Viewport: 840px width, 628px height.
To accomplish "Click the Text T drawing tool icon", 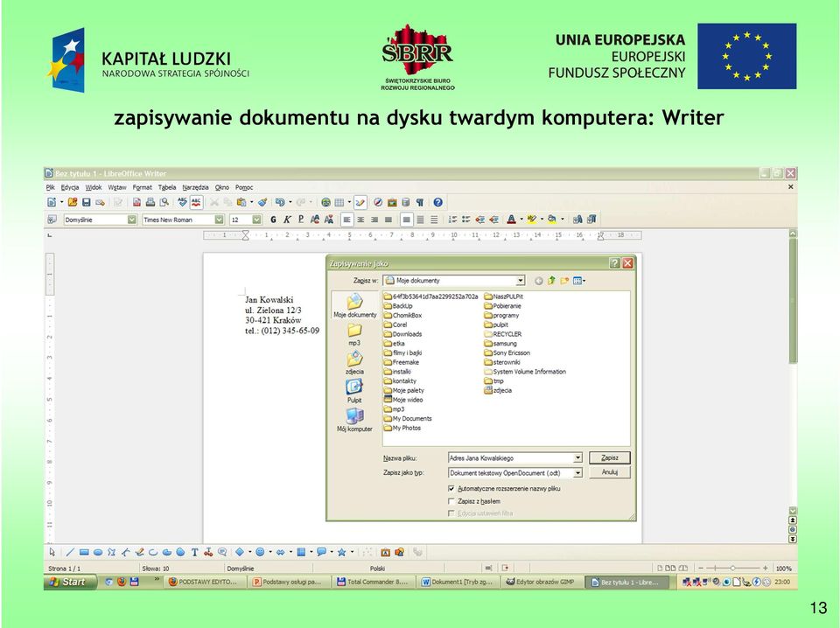I will point(194,552).
